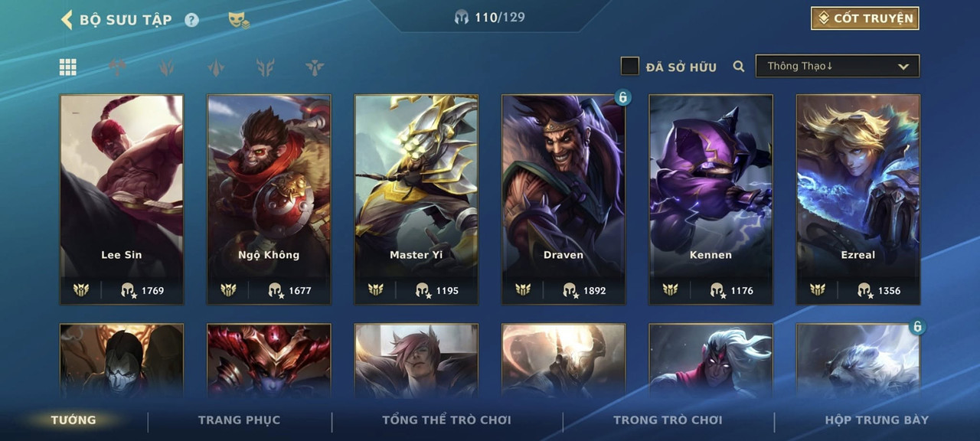980x441 pixels.
Task: Go back using the arrow beside Bộ Sưu Tập
Action: (x=67, y=19)
